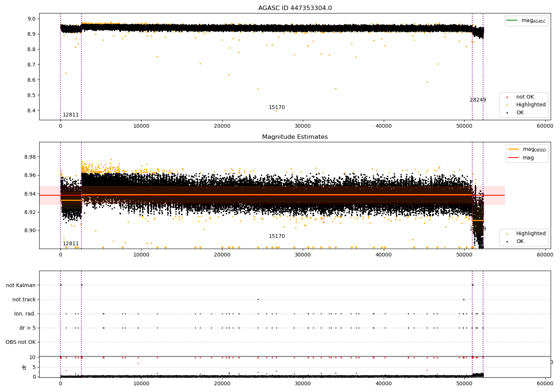Image resolution: width=560 pixels, height=392 pixels.
Task: Click the '8.92' y-axis tick label
Action: (31, 212)
